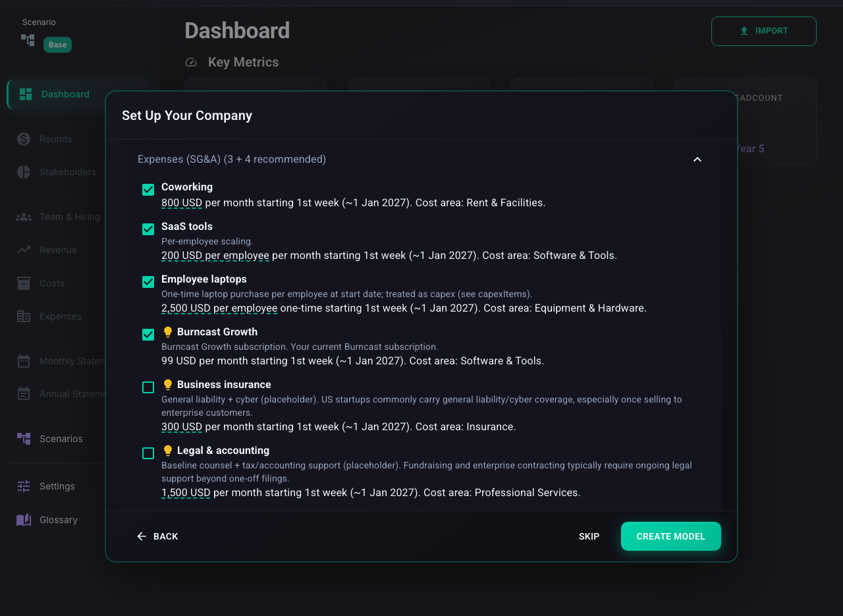Click the Expenses building icon

tap(24, 316)
